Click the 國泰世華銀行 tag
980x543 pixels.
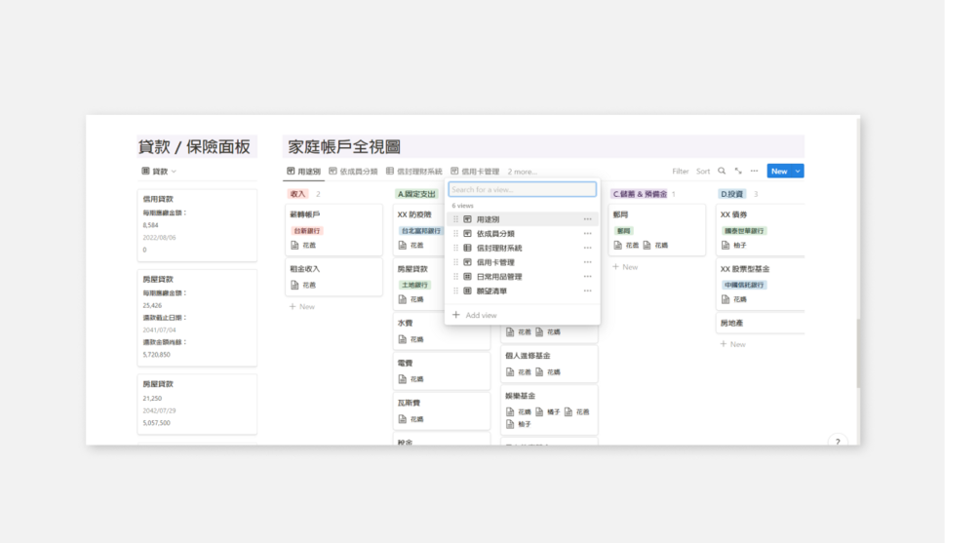[744, 231]
